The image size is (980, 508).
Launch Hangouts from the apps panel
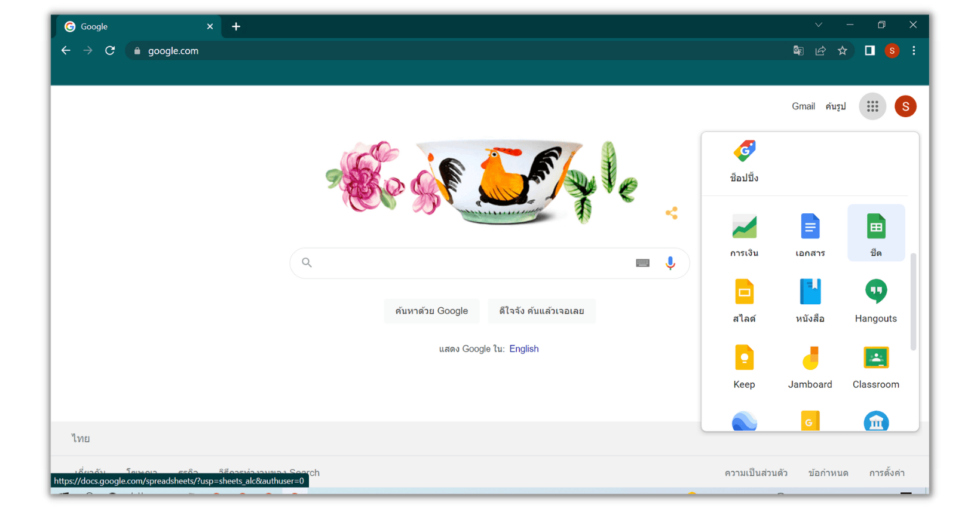(876, 301)
